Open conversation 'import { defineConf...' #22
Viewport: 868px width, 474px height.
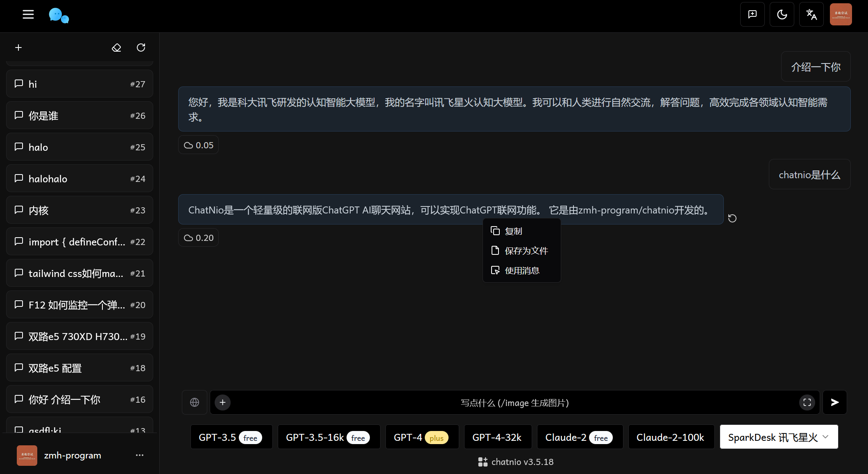79,242
